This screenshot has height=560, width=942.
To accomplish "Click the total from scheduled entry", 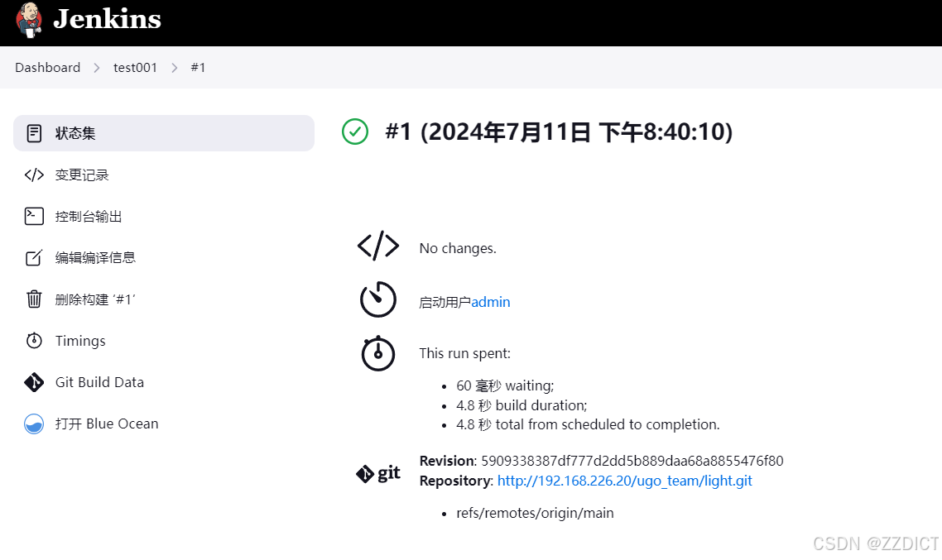I will (588, 424).
